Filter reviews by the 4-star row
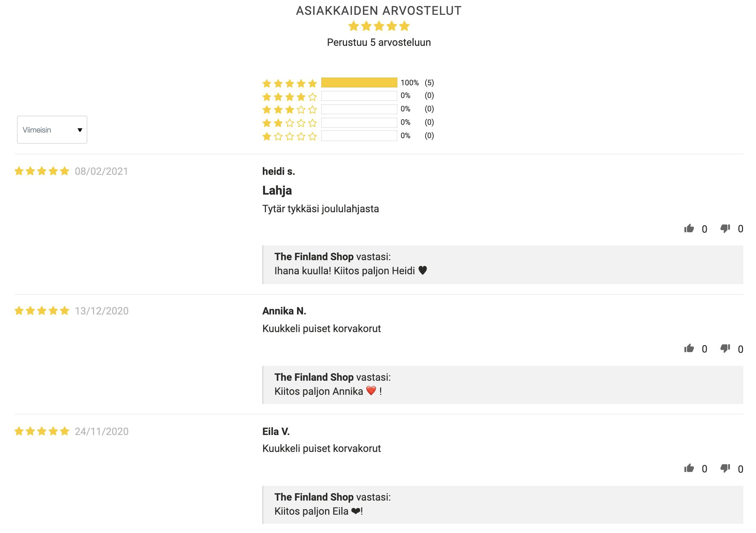756x533 pixels. coord(348,96)
